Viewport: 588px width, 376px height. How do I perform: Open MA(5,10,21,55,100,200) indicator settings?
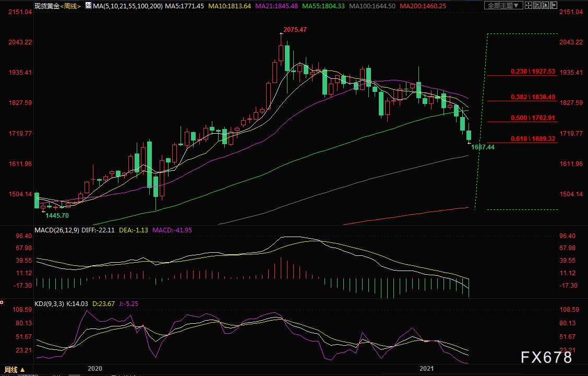pyautogui.click(x=128, y=6)
